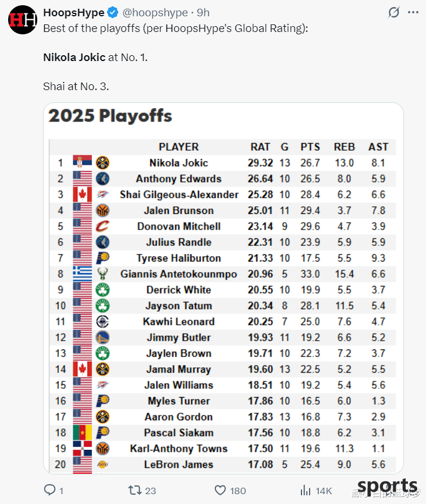This screenshot has width=426, height=504.
Task: Click the reply comment icon
Action: 49,490
